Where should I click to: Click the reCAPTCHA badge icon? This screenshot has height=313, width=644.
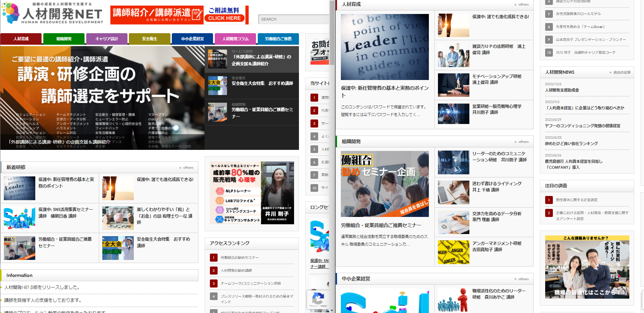click(318, 299)
